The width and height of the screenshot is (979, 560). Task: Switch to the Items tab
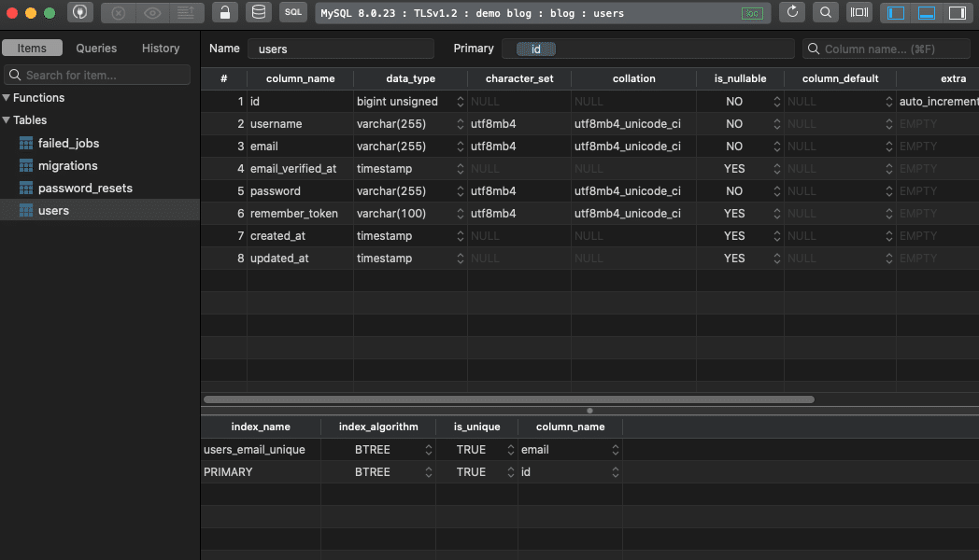point(32,48)
